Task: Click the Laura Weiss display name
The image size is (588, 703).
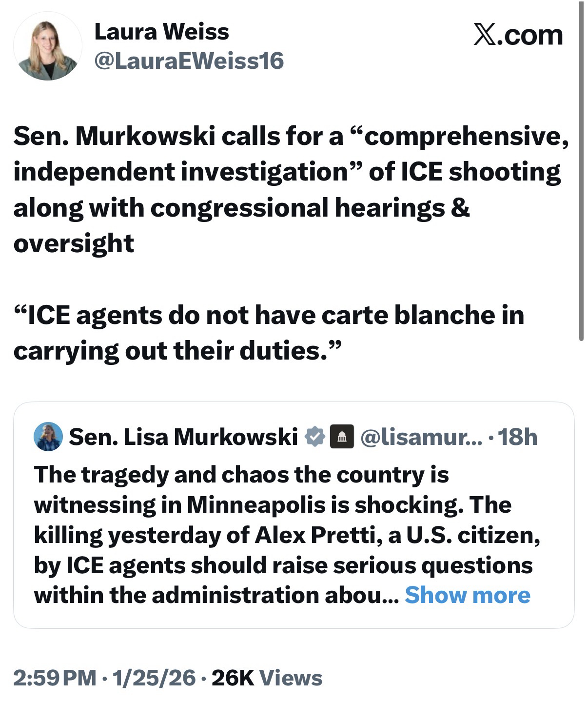Action: (161, 32)
